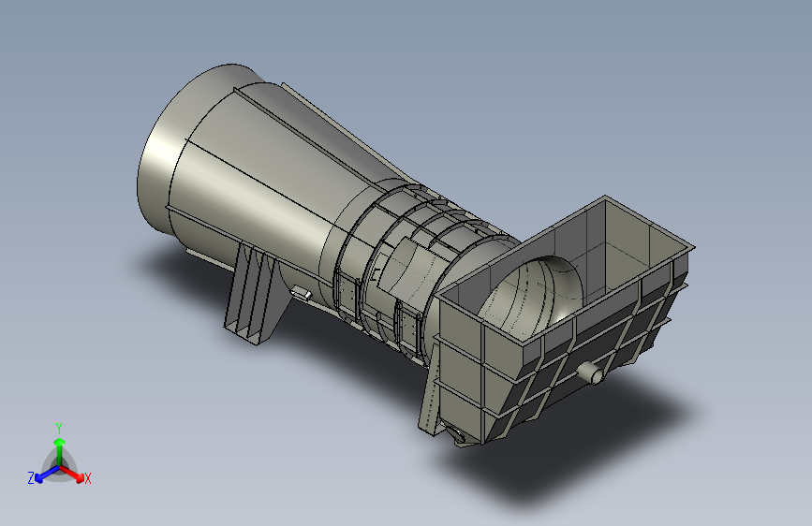Click the blue Z axis on the orientation triad
The width and height of the screenshot is (812, 526).
[47, 475]
